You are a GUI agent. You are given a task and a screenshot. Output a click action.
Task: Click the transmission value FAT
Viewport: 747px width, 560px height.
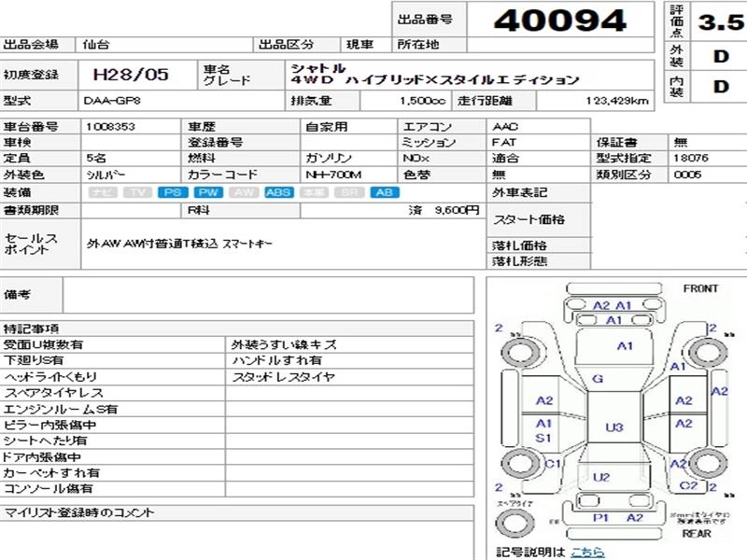(504, 143)
